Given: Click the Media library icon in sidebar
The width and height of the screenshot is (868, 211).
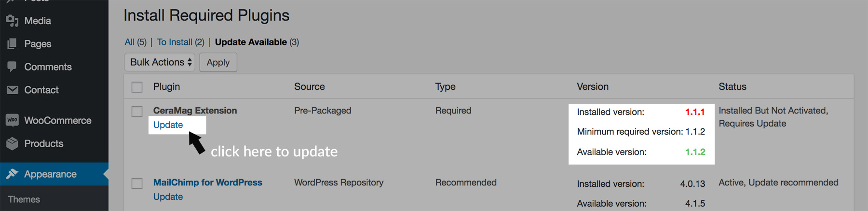Looking at the screenshot, I should [12, 21].
